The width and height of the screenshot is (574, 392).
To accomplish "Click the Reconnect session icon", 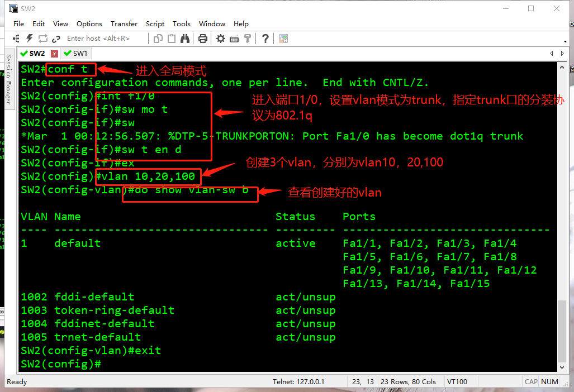I will [43, 39].
